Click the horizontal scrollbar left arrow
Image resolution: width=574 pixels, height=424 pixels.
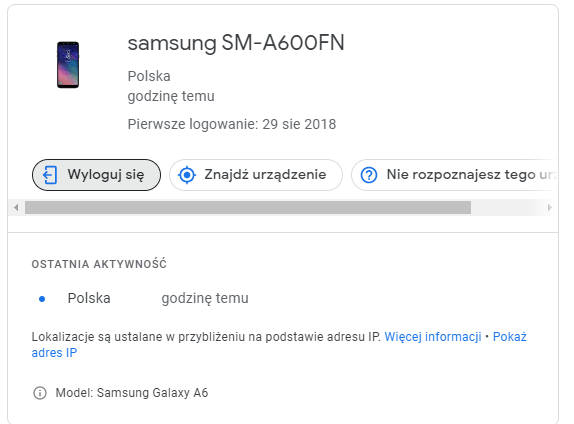16,208
